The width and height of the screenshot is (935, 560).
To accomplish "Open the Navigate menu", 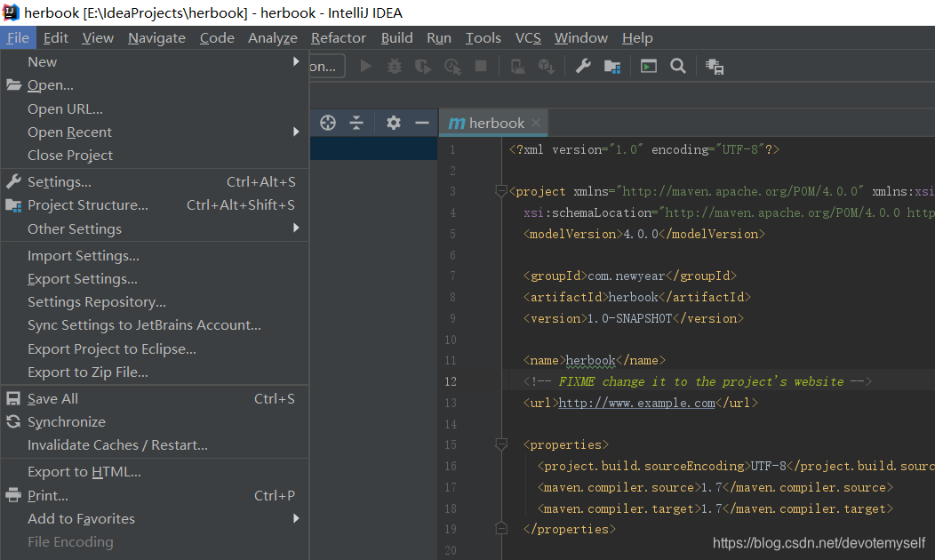I will tap(156, 37).
